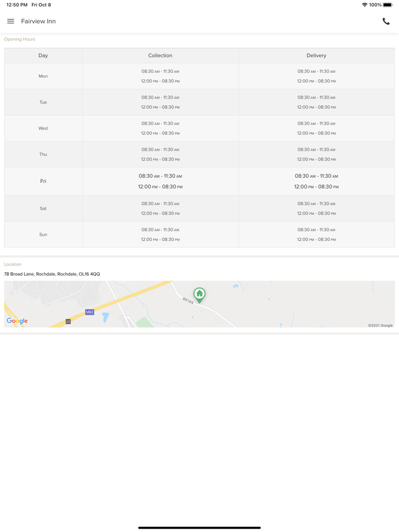399x532 pixels.
Task: Tap Sunday's Delivery hours cell
Action: point(316,235)
